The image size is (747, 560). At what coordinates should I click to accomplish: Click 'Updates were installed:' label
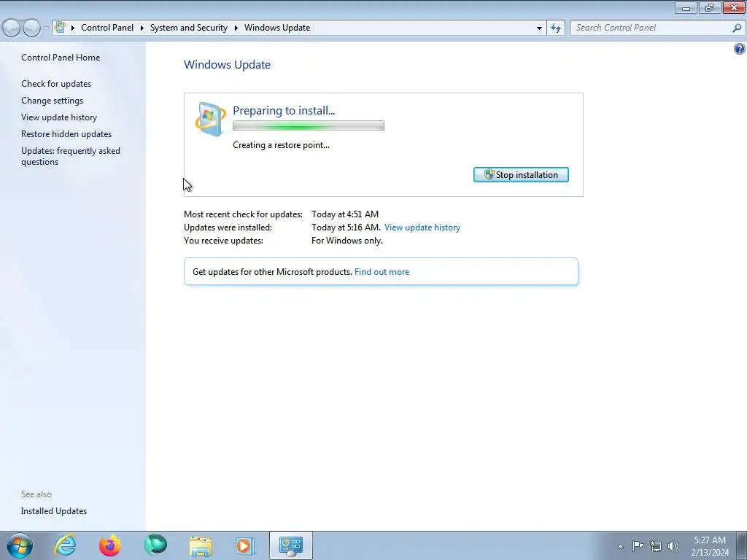[x=228, y=227]
